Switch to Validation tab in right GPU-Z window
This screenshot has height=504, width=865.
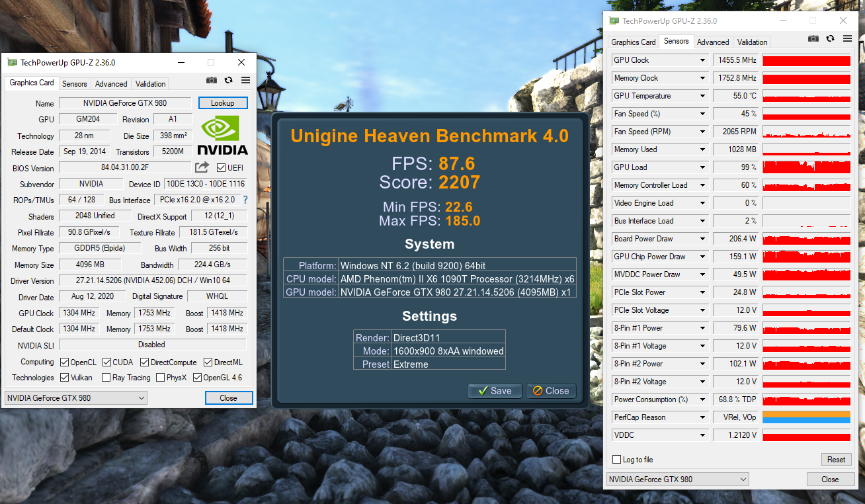click(x=753, y=42)
